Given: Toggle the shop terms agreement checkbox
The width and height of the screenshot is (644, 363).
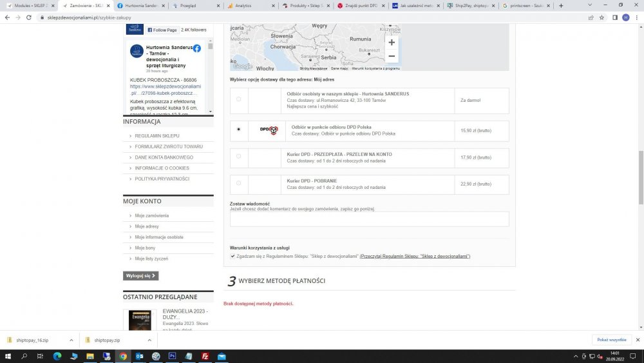Looking at the screenshot, I should coord(232,256).
